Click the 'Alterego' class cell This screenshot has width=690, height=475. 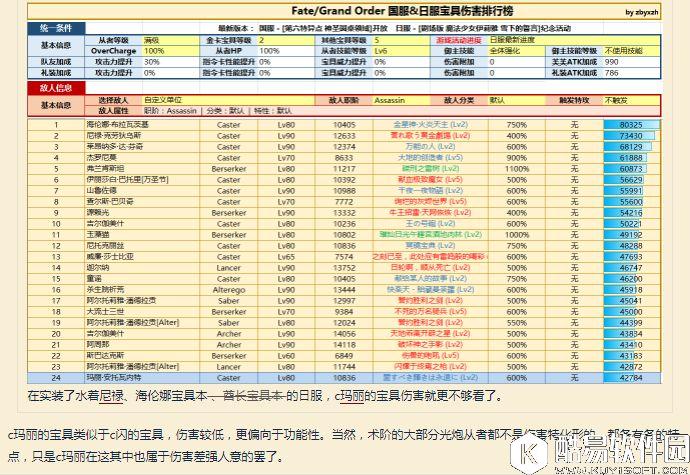pyautogui.click(x=229, y=290)
